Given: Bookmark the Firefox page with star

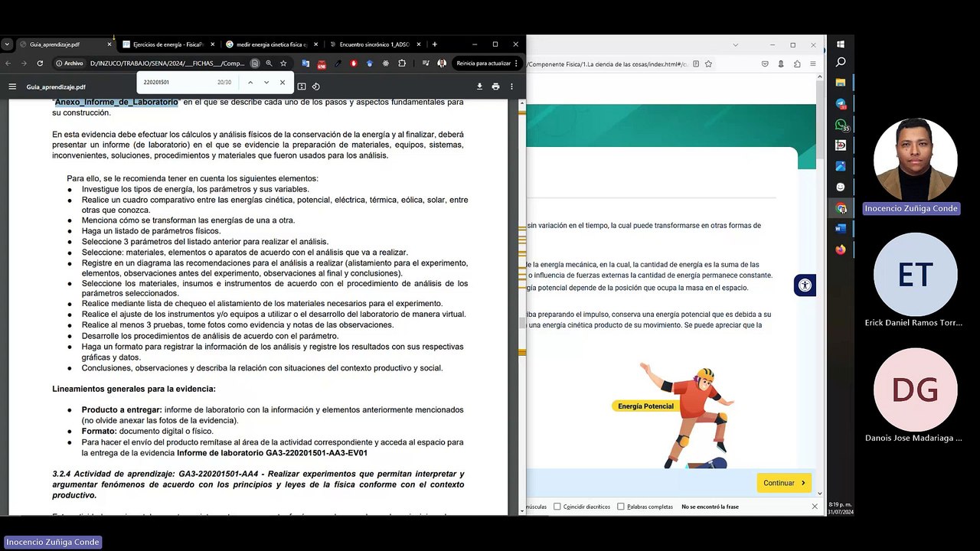Looking at the screenshot, I should 708,64.
